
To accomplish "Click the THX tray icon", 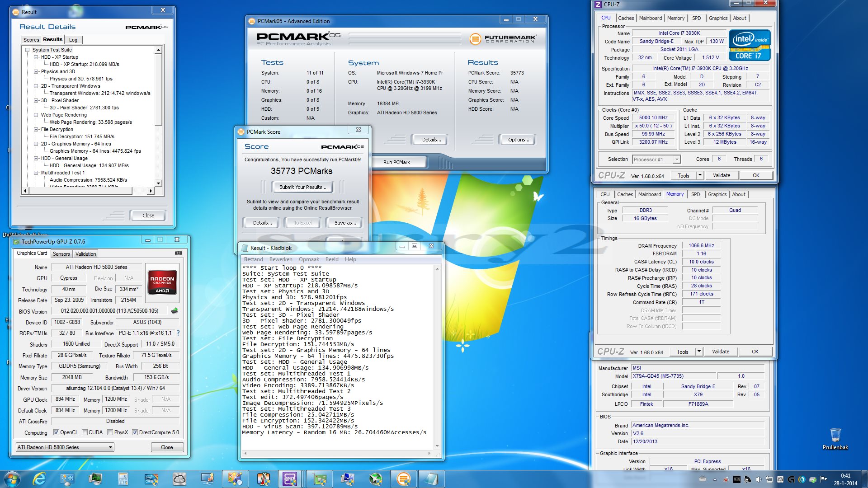I will pyautogui.click(x=736, y=479).
